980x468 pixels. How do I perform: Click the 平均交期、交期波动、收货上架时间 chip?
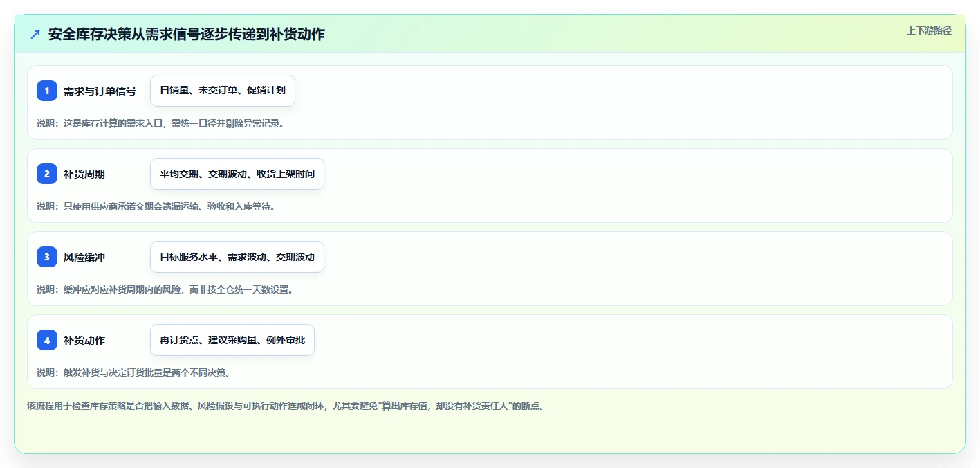237,174
